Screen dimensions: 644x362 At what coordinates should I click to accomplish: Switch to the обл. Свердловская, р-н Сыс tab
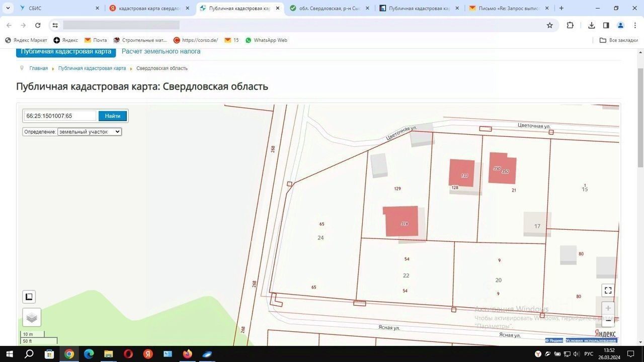(x=330, y=8)
